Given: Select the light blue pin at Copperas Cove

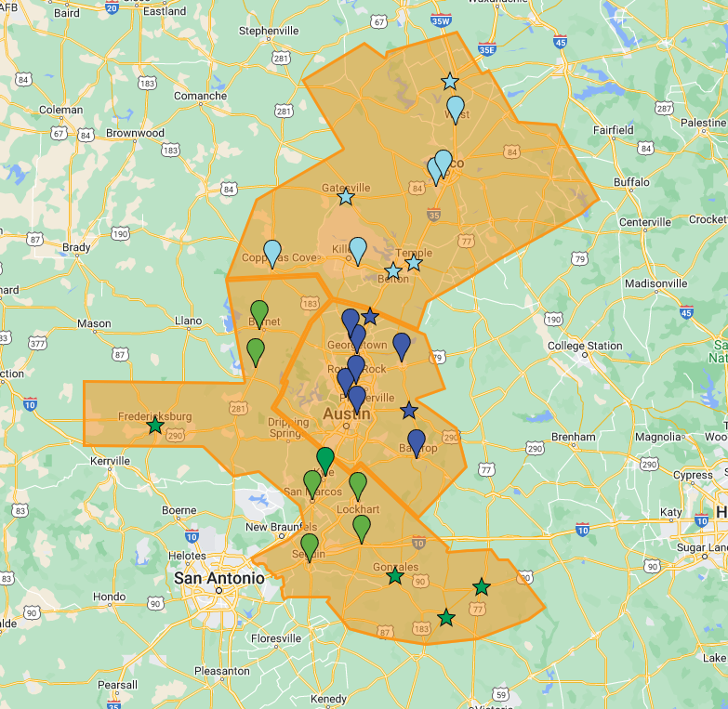Looking at the screenshot, I should (x=272, y=255).
